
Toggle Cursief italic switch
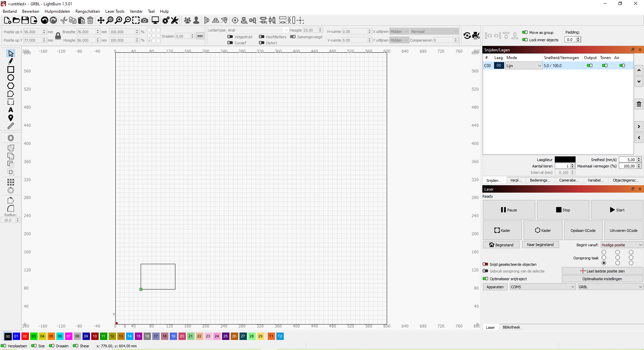coord(230,43)
